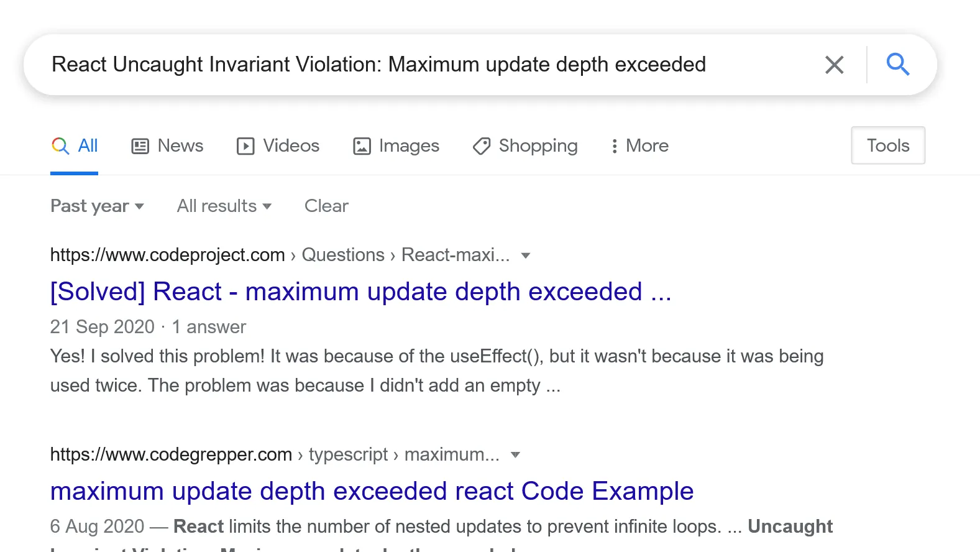Expand the codegrepper.com result options arrow

[x=515, y=455]
